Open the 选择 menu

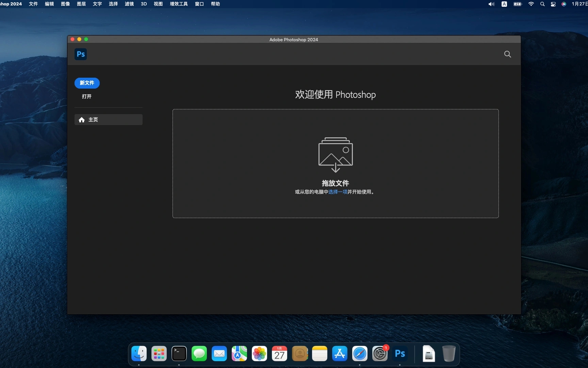[113, 4]
